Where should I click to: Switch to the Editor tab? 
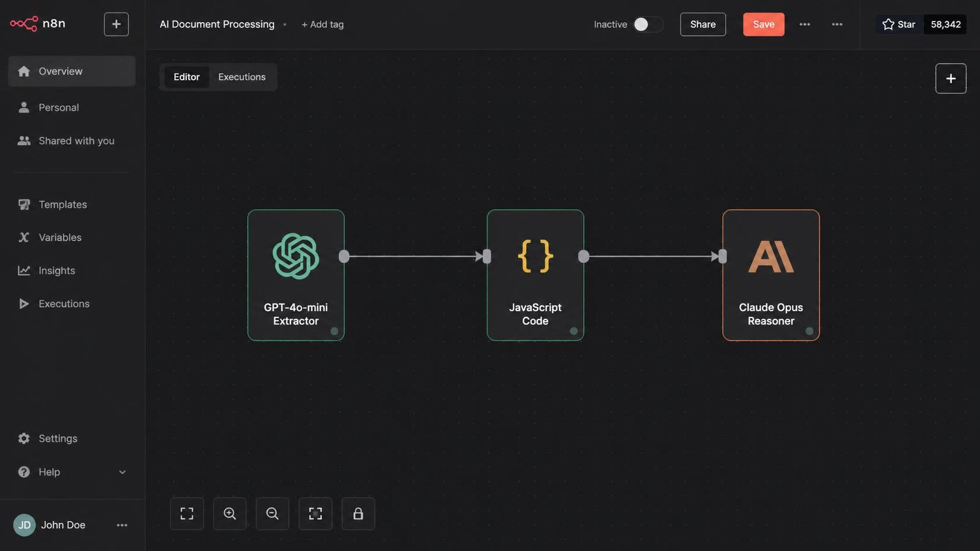tap(186, 77)
